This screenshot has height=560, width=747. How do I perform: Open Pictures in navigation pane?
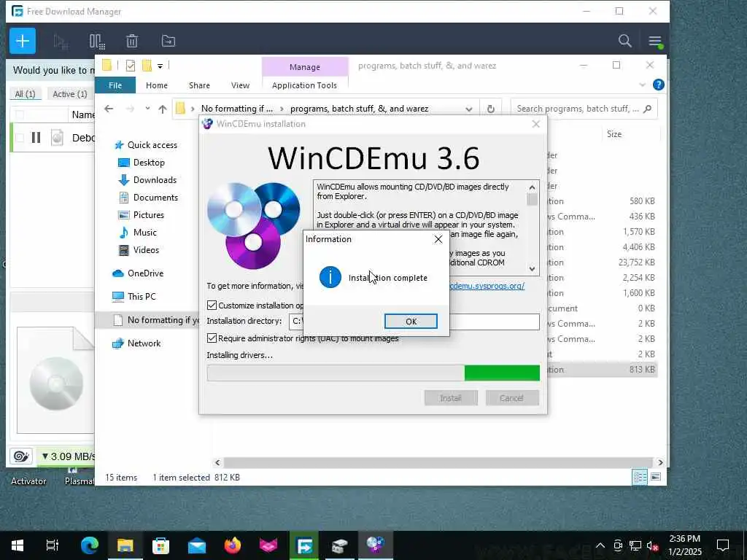coord(148,215)
